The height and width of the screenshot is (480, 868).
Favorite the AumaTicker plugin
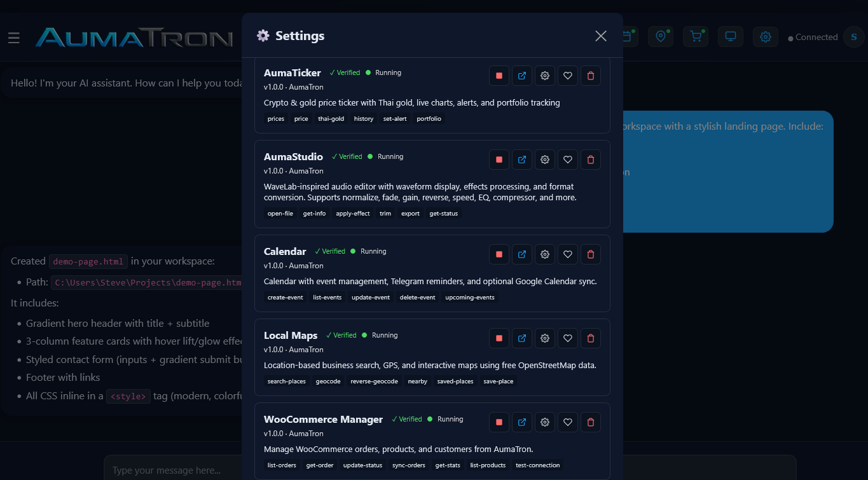(568, 76)
